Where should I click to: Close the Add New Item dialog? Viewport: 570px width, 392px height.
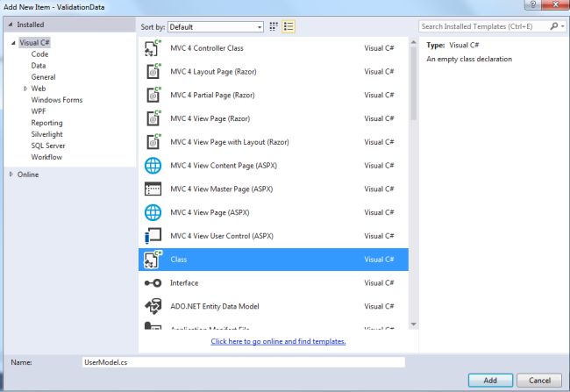[x=555, y=4]
